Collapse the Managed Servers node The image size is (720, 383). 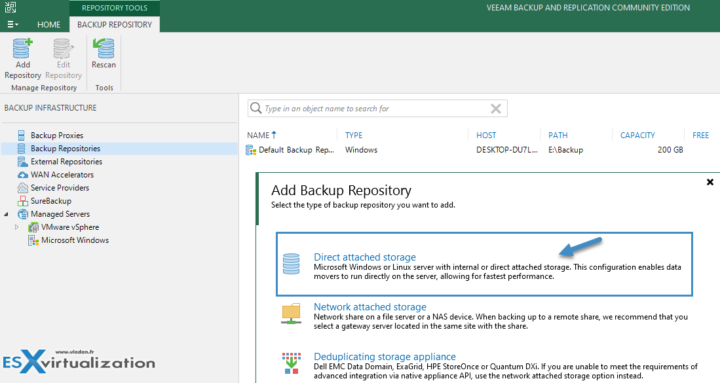[x=6, y=214]
